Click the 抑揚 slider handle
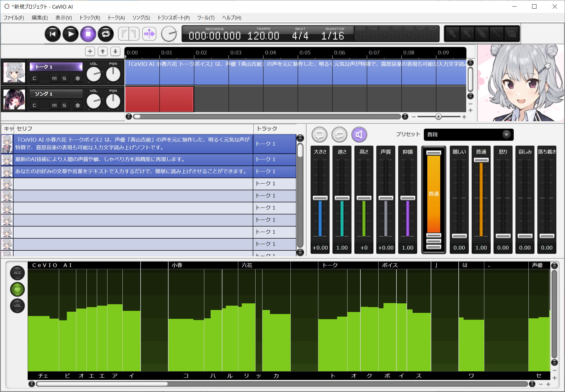This screenshot has width=565, height=392. tap(408, 198)
